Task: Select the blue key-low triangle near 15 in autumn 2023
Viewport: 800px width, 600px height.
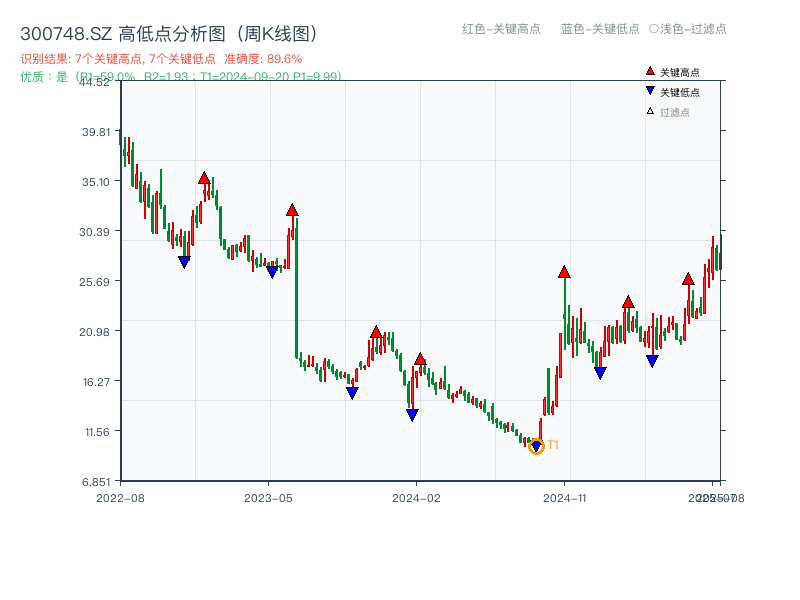Action: point(352,393)
